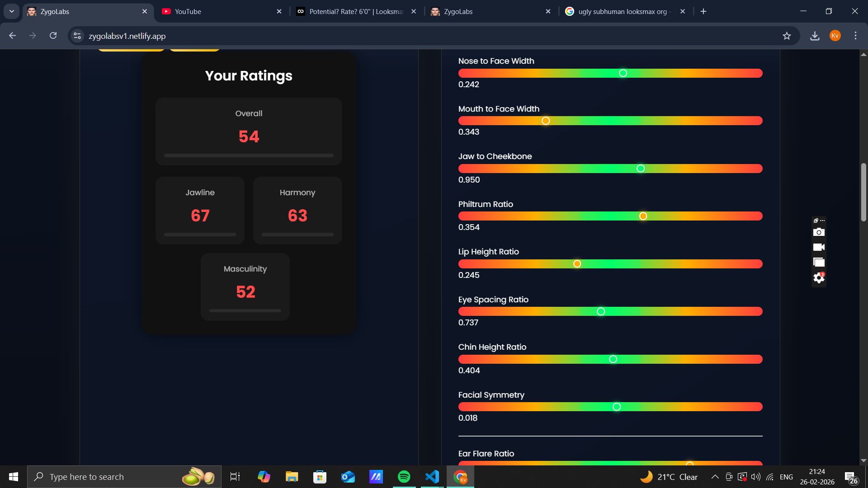Open Chrome downloads icon
Viewport: 868px width, 488px height.
click(x=815, y=36)
